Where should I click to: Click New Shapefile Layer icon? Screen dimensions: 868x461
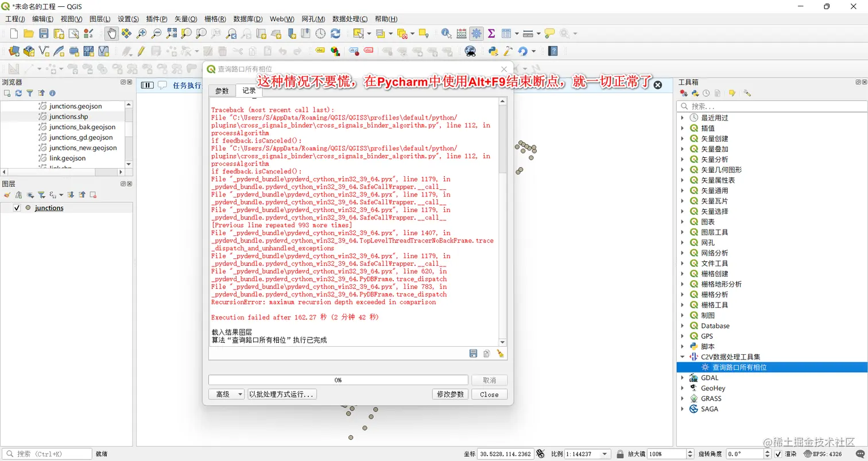44,51
